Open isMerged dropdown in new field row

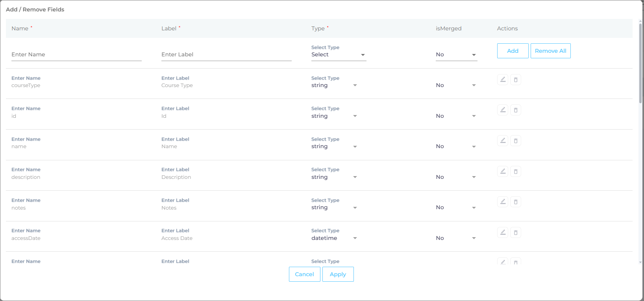pos(456,55)
